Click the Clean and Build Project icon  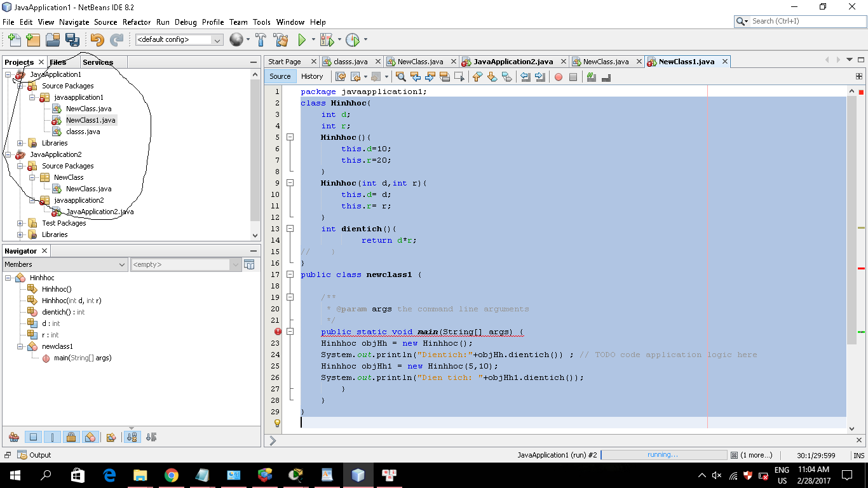(x=281, y=40)
